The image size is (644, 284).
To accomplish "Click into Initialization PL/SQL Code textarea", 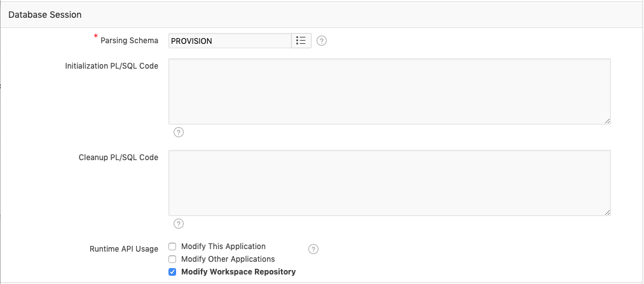I will click(x=389, y=91).
